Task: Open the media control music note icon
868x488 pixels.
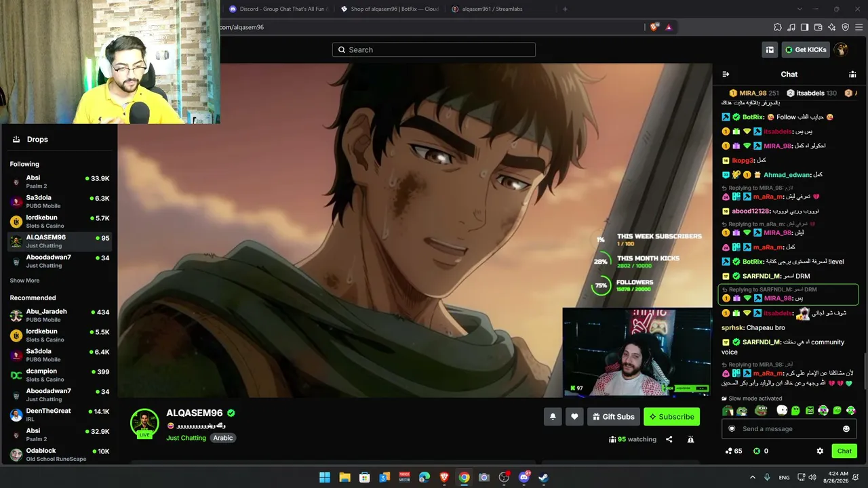Action: click(791, 27)
